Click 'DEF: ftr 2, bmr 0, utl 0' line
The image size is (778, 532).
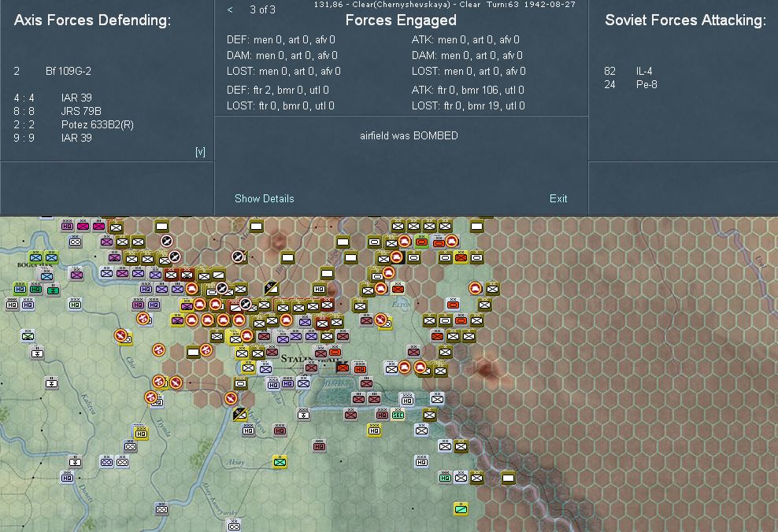point(278,90)
